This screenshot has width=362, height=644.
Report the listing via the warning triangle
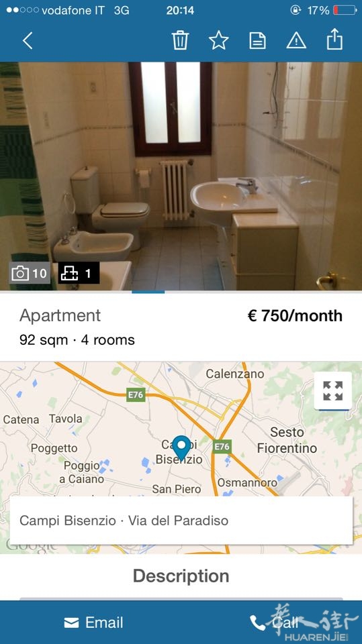(x=296, y=41)
